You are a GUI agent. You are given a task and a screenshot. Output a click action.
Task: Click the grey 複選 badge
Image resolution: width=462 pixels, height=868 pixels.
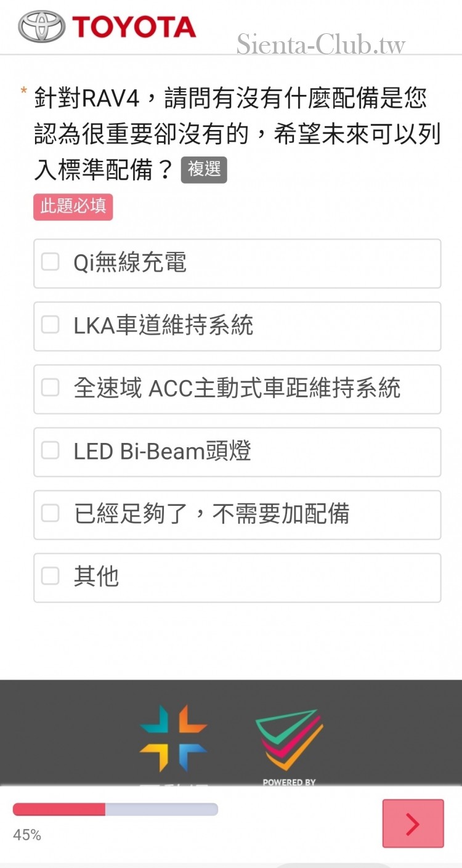pos(204,169)
